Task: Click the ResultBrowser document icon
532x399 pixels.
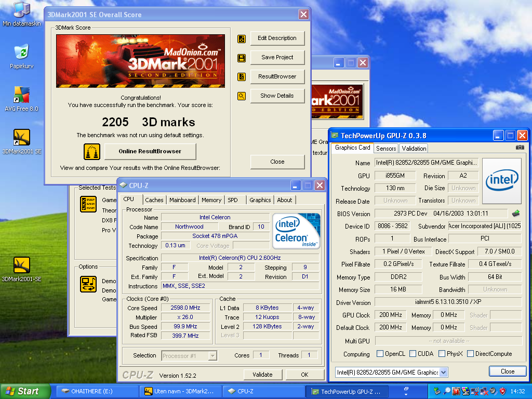Action: pyautogui.click(x=242, y=77)
